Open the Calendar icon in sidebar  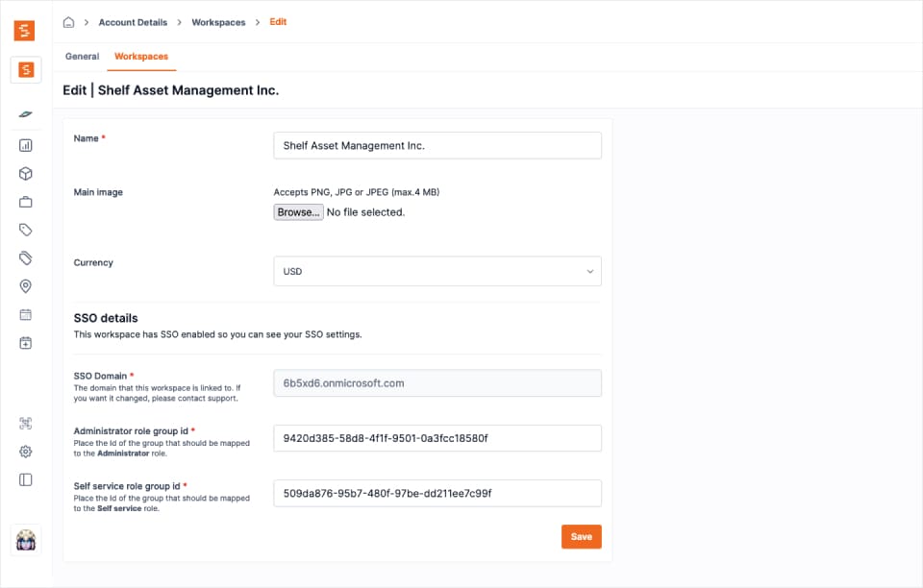[x=25, y=314]
